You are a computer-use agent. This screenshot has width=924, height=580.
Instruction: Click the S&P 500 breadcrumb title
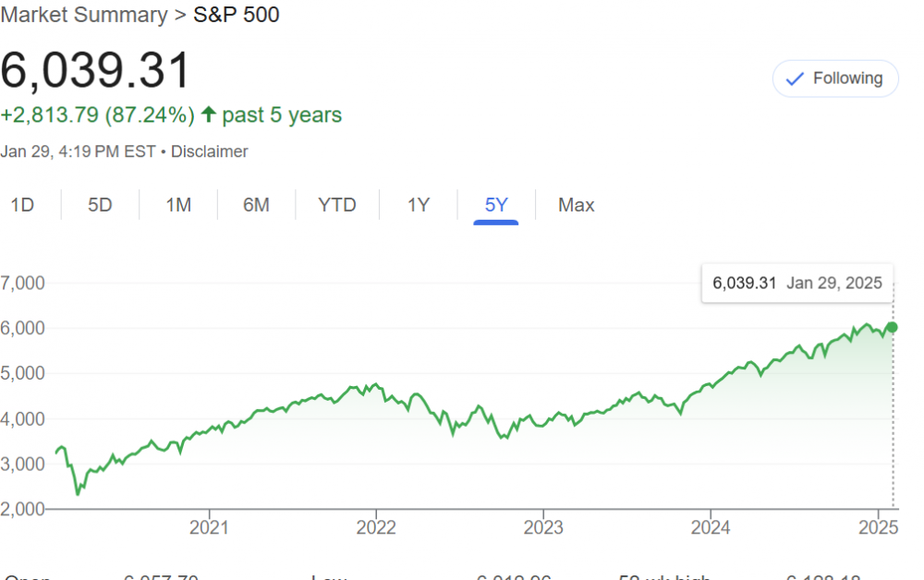(x=237, y=15)
